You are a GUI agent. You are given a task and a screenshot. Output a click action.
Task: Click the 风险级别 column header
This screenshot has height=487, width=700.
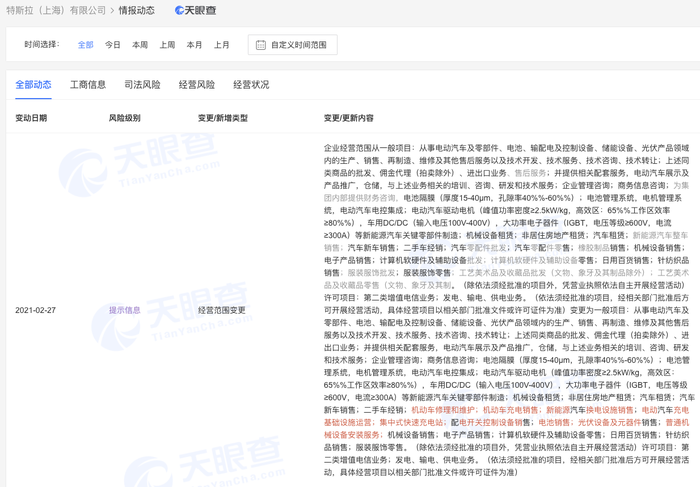[125, 118]
